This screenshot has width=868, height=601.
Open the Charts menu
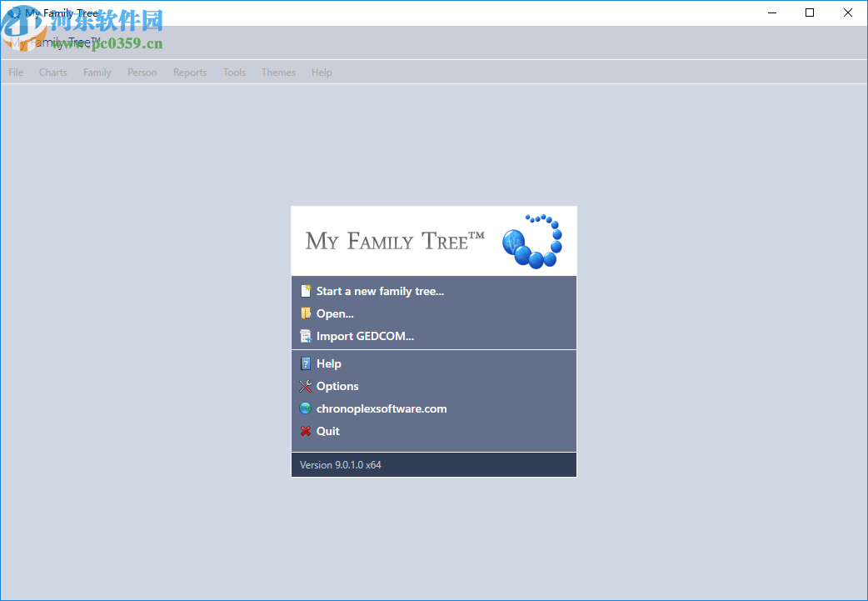[x=53, y=73]
